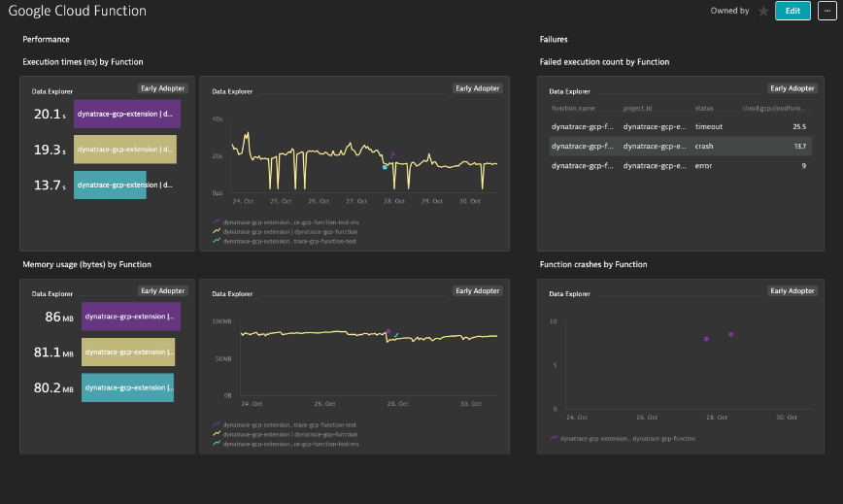Click the 20.1 s value

pos(50,114)
